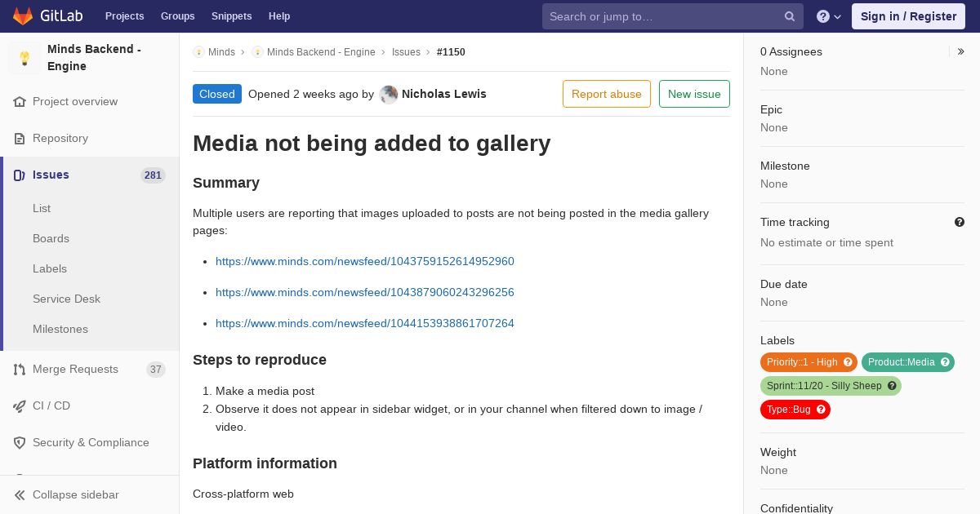Image resolution: width=980 pixels, height=514 pixels.
Task: Collapse the right sidebar with double chevron
Action: pos(961,51)
